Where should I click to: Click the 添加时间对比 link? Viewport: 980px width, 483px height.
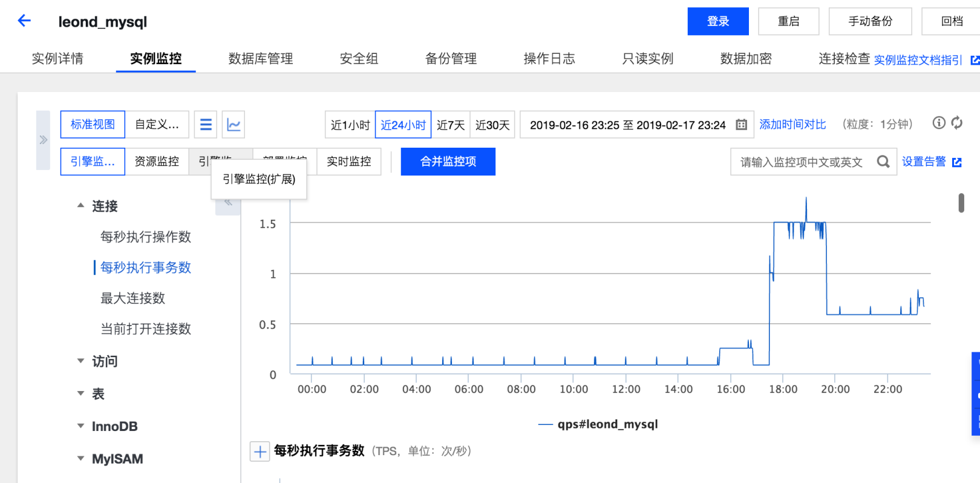[x=792, y=124]
